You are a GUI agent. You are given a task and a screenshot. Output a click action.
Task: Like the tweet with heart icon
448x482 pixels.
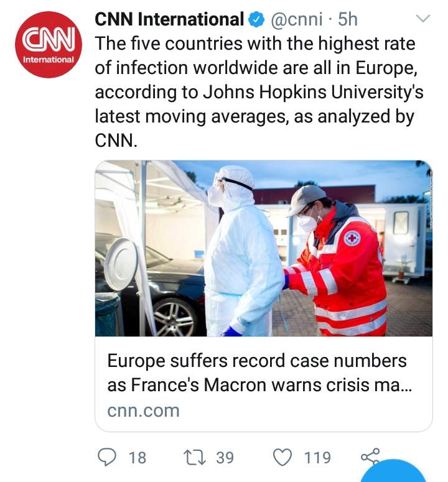(282, 457)
